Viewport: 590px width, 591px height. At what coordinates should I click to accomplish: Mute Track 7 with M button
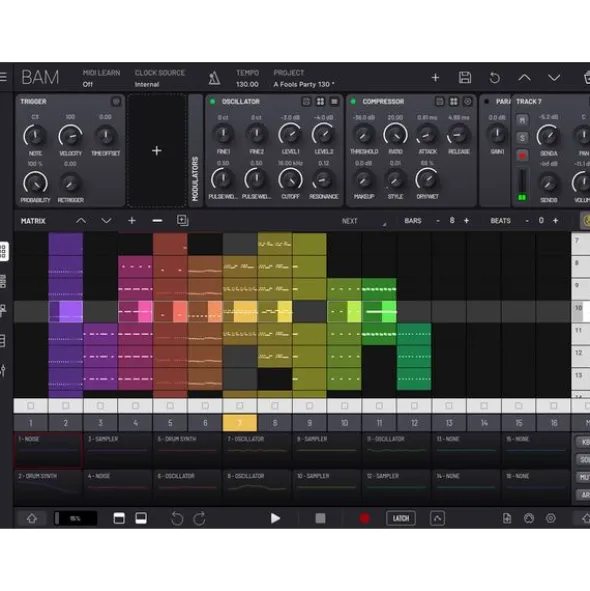click(x=522, y=120)
